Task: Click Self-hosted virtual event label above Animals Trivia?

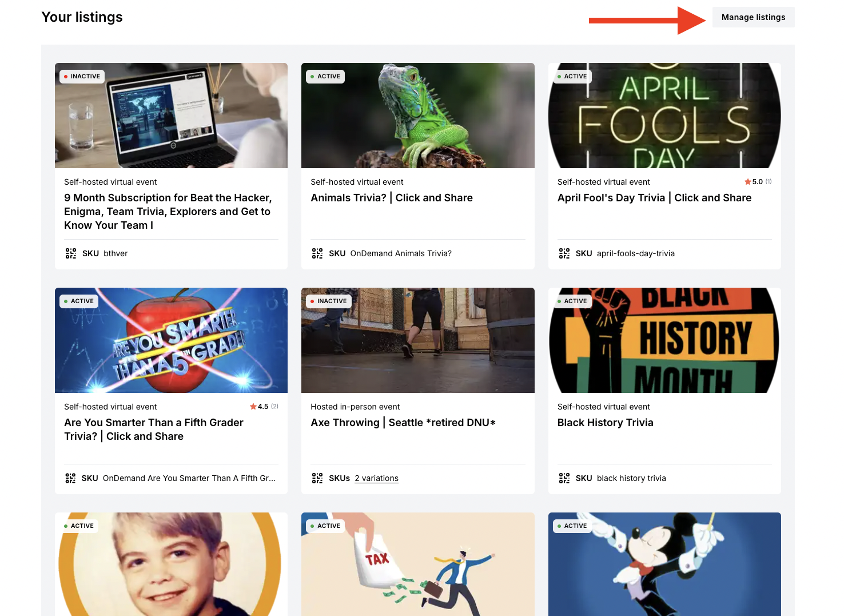Action: coord(357,182)
